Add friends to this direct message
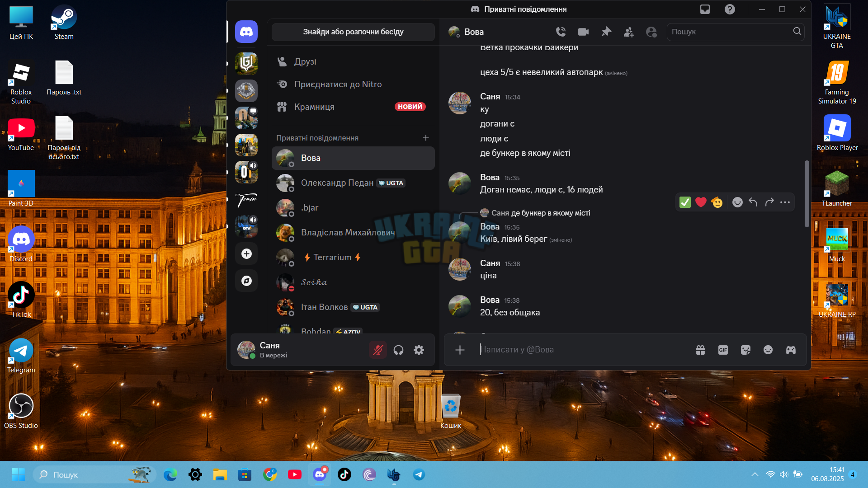 pos(629,32)
